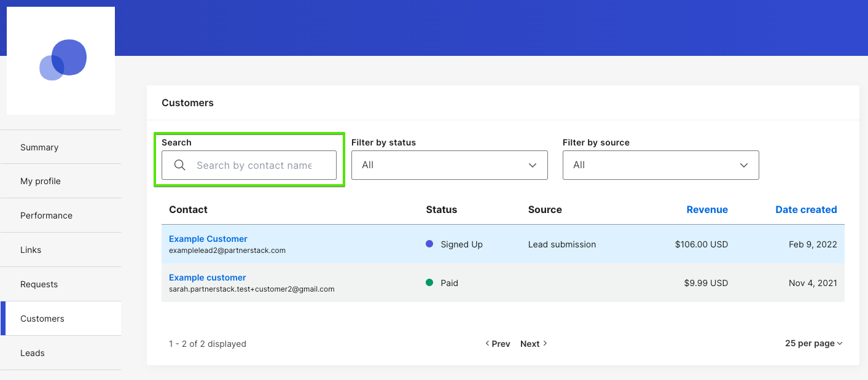Click the Status column header

[x=442, y=209]
